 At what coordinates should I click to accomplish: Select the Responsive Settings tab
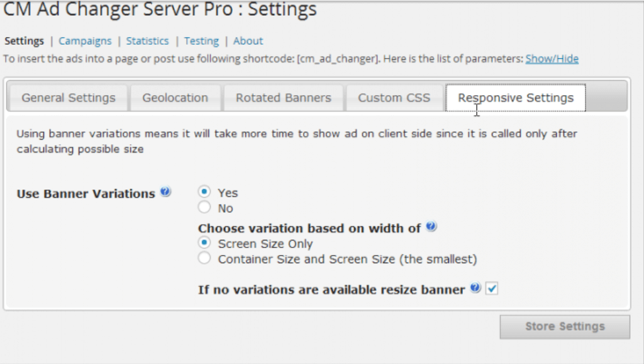(515, 98)
